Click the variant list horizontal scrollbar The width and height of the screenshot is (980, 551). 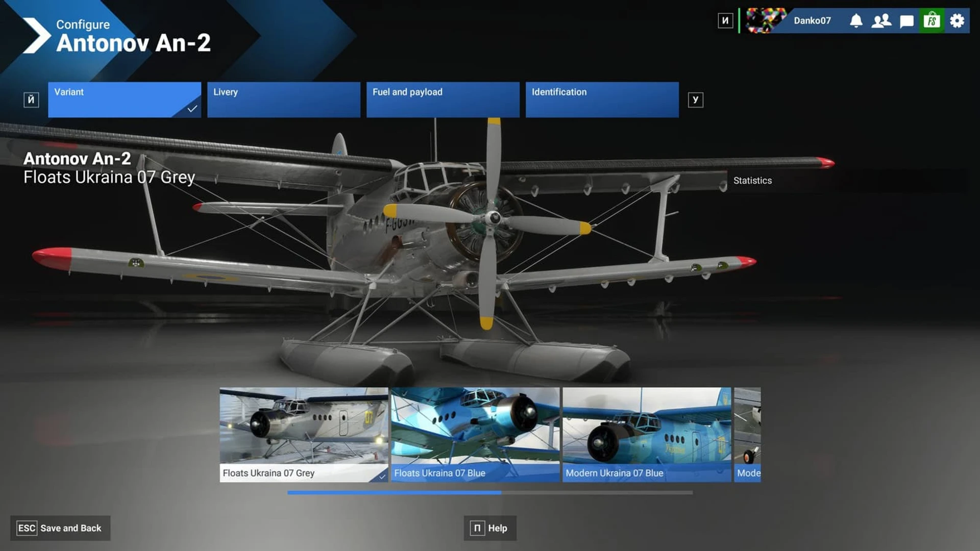(490, 493)
